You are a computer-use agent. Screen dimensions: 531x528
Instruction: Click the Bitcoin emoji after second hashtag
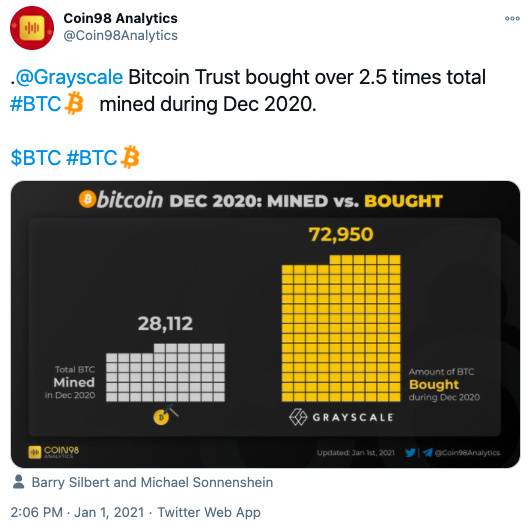[x=130, y=157]
